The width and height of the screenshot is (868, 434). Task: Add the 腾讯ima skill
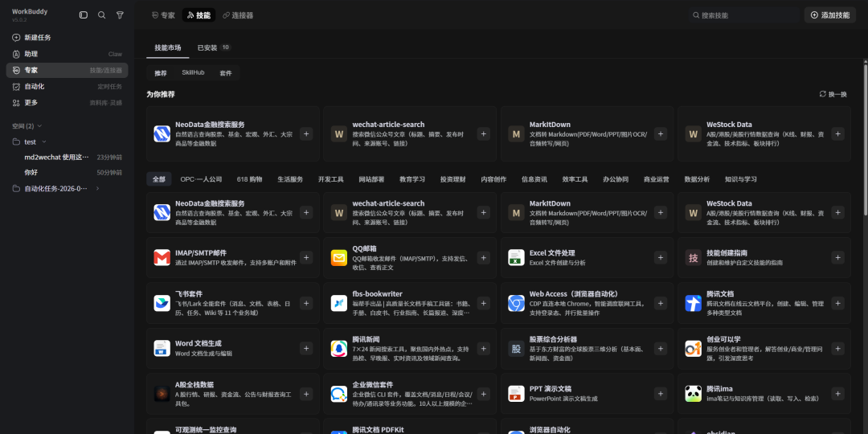click(838, 394)
